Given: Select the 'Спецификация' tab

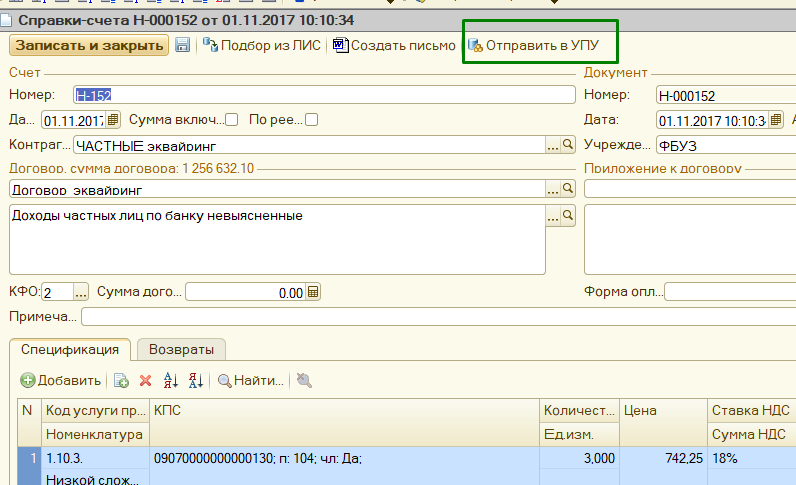Looking at the screenshot, I should pyautogui.click(x=70, y=349).
